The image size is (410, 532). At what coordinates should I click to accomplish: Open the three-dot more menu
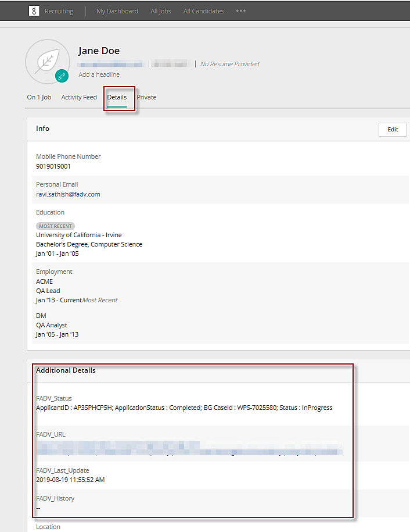241,11
